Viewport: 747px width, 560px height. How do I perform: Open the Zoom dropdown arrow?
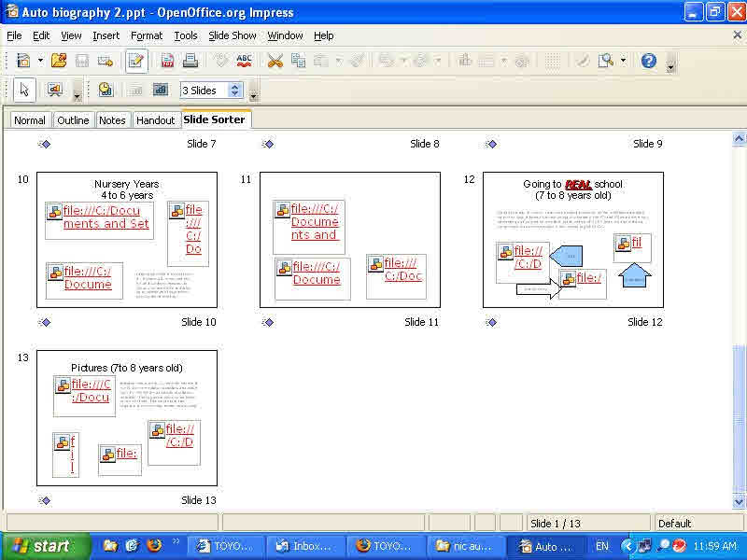coord(624,61)
